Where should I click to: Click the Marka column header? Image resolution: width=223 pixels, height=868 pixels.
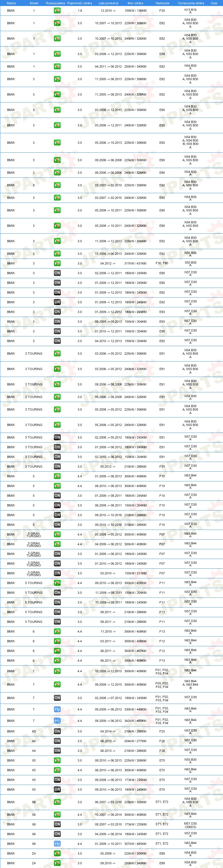(11, 3)
